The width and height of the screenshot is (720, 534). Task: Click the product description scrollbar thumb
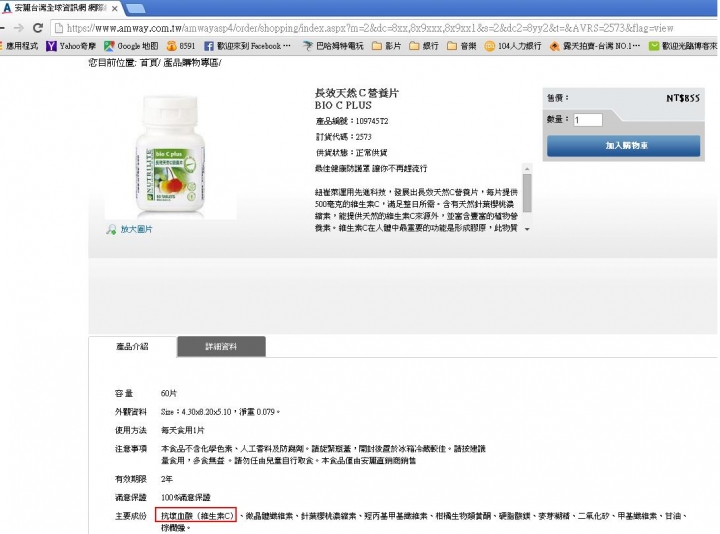[527, 193]
